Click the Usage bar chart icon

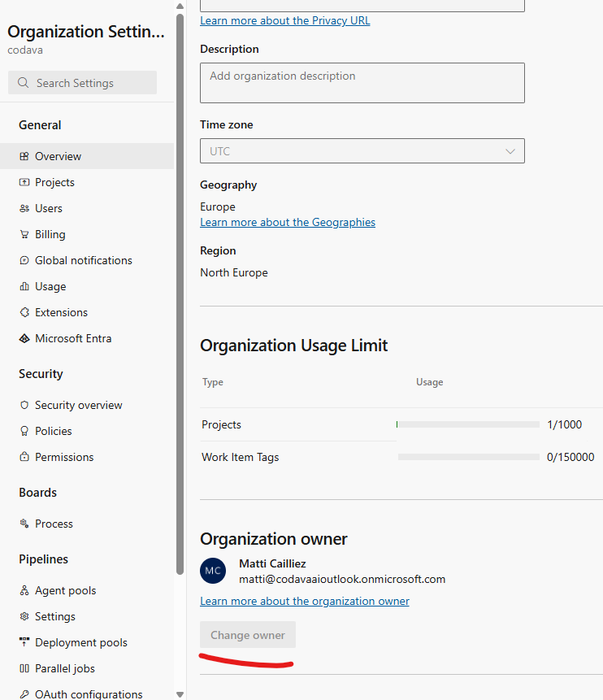24,286
